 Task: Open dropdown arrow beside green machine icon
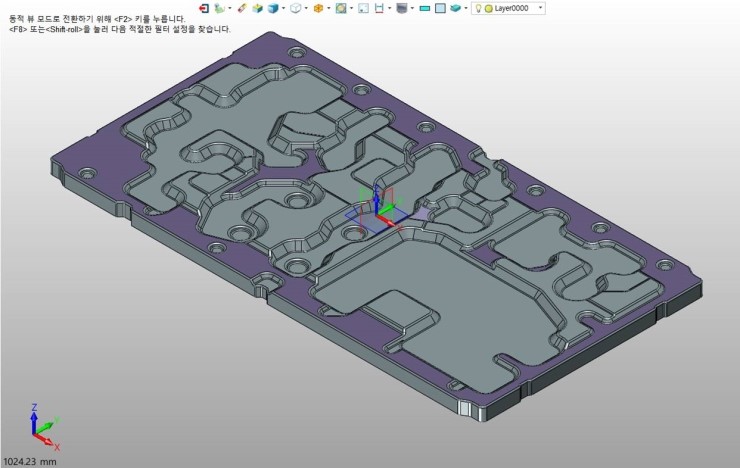click(x=230, y=8)
